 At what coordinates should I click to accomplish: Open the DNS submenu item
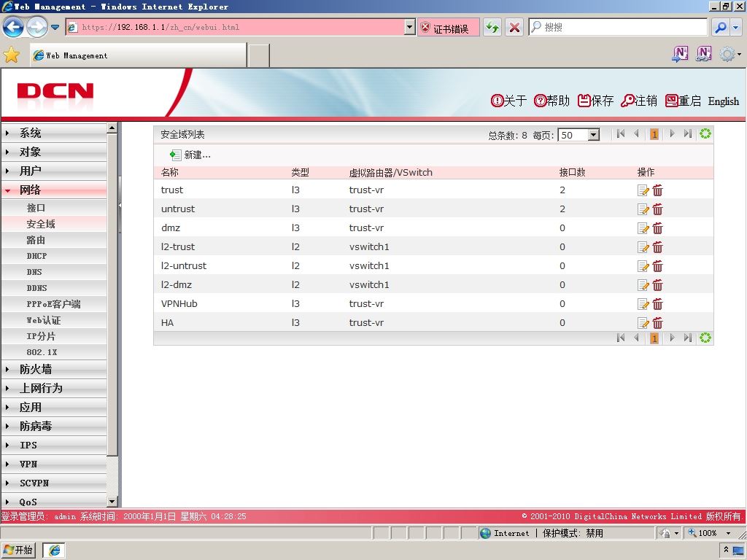[x=54, y=272]
